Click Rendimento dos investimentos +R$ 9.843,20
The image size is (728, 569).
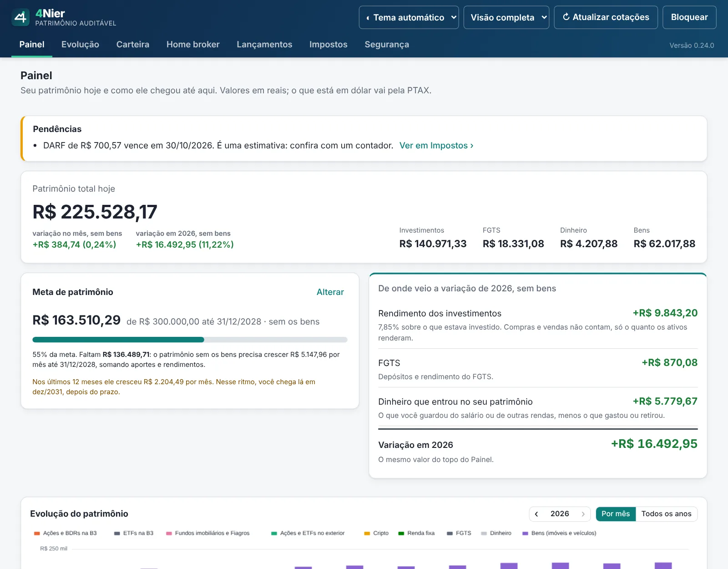pyautogui.click(x=665, y=313)
